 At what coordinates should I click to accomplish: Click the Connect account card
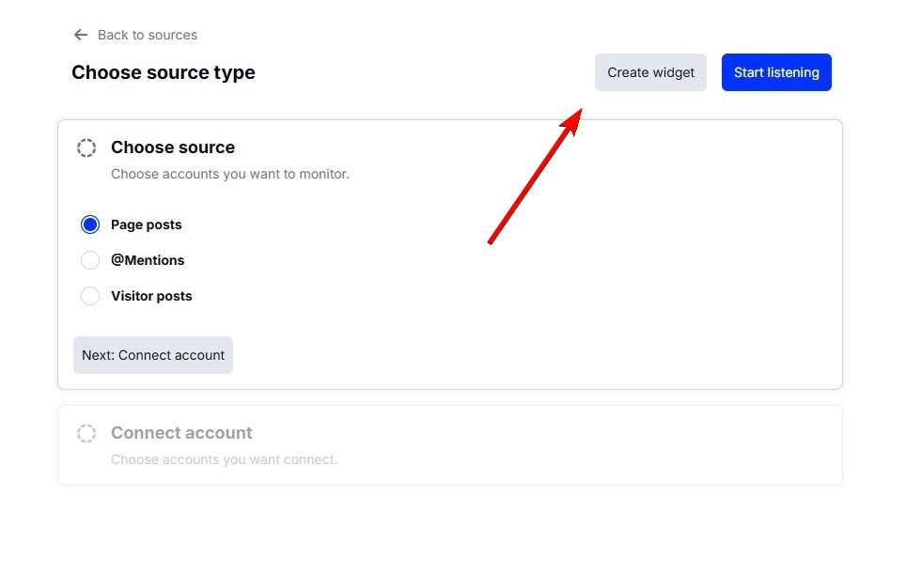450,443
